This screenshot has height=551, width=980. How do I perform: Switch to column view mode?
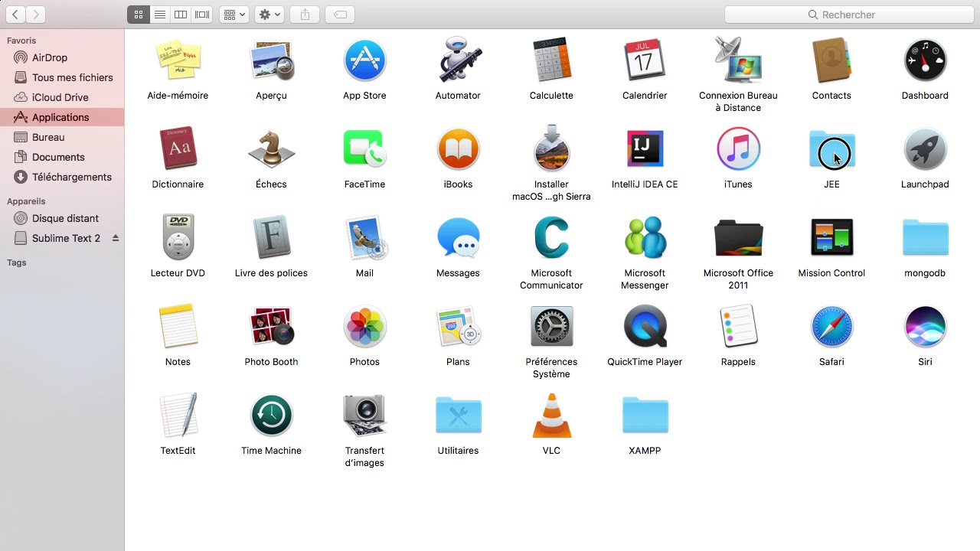coord(181,15)
